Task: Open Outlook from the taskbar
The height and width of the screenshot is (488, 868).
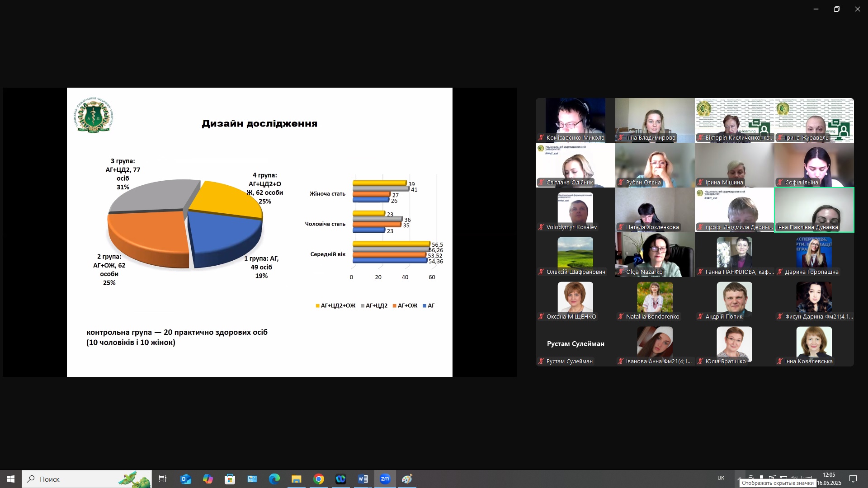Action: pyautogui.click(x=186, y=479)
